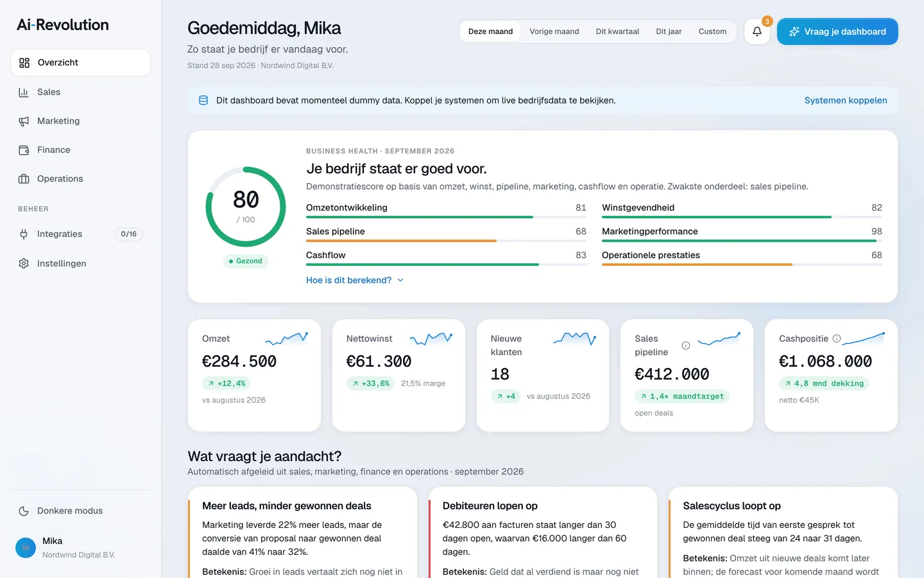Open the notifications bell
The width and height of the screenshot is (924, 578).
click(x=757, y=31)
